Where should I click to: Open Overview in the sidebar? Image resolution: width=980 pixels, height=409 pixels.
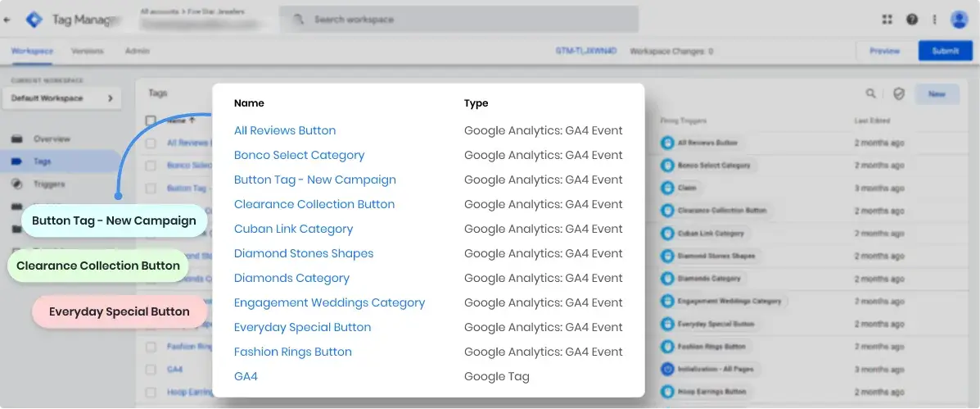pos(52,139)
